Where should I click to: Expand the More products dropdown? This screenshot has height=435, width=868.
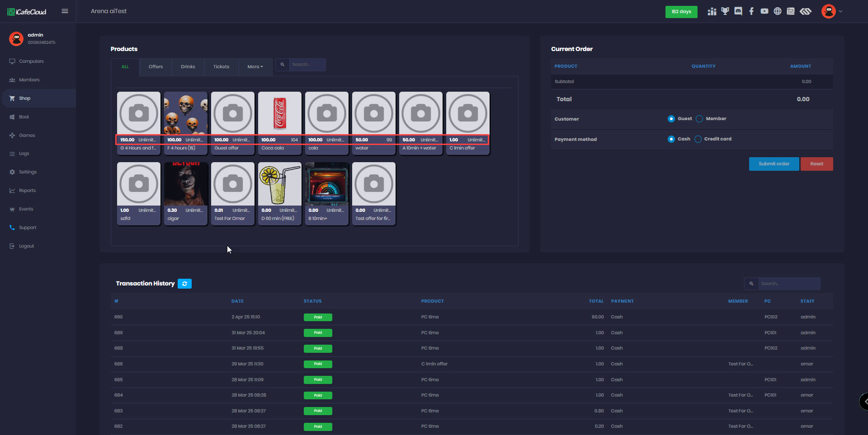pyautogui.click(x=255, y=67)
